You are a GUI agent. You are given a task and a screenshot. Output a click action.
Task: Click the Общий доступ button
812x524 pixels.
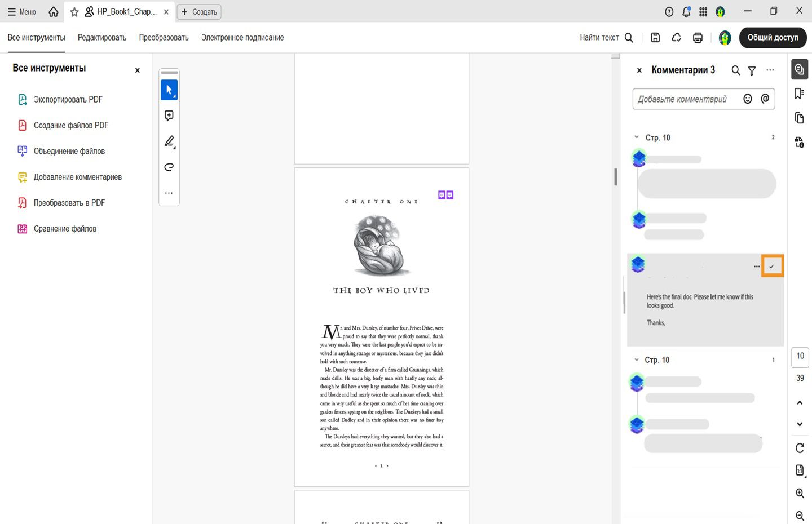point(773,38)
